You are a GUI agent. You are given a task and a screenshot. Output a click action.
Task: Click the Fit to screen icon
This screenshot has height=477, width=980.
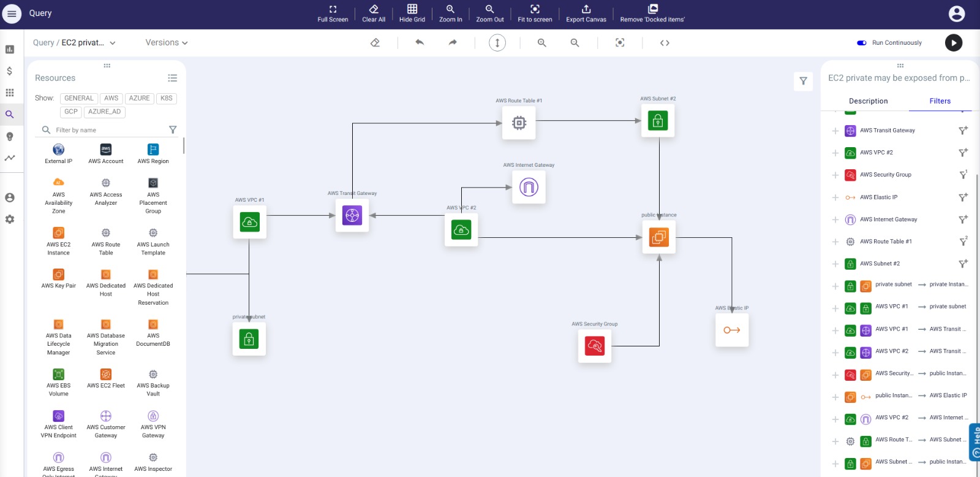(x=535, y=9)
